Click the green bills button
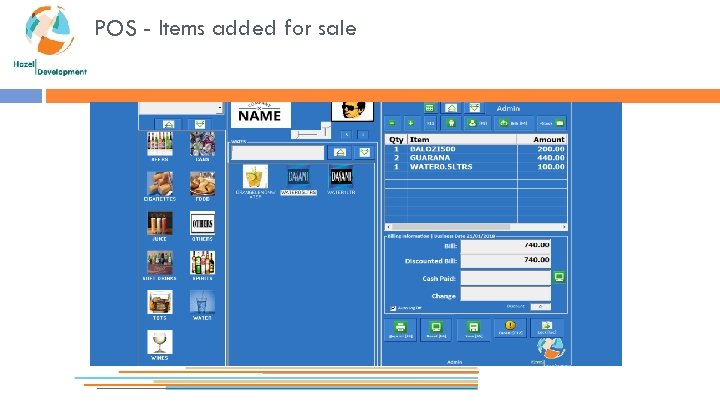The height and width of the screenshot is (405, 720). pos(513,123)
